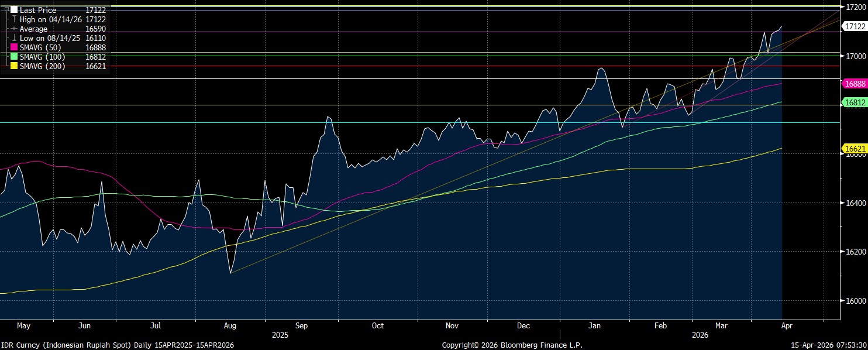Click the 17122 last price axis tag
Image resolution: width=868 pixels, height=350 pixels.
855,26
